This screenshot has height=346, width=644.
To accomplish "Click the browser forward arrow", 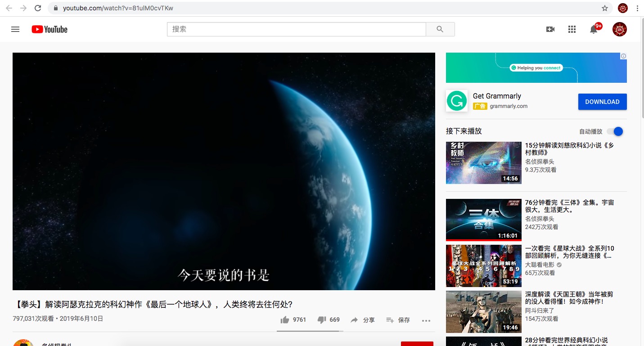I will pos(23,8).
